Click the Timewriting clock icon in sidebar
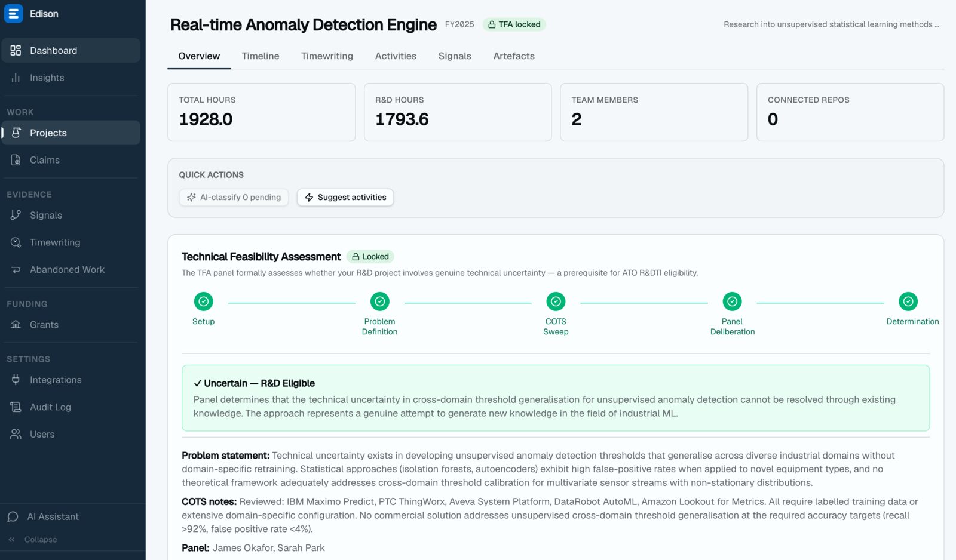 click(16, 242)
